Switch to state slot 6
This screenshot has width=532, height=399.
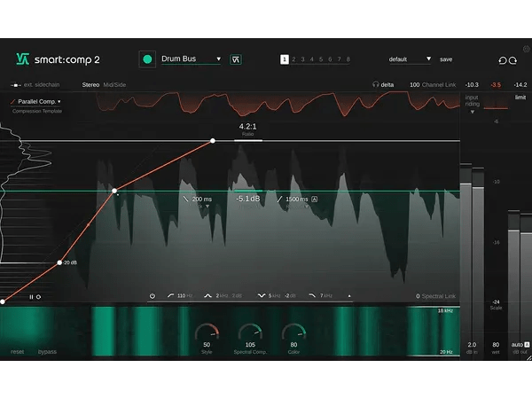click(x=330, y=59)
